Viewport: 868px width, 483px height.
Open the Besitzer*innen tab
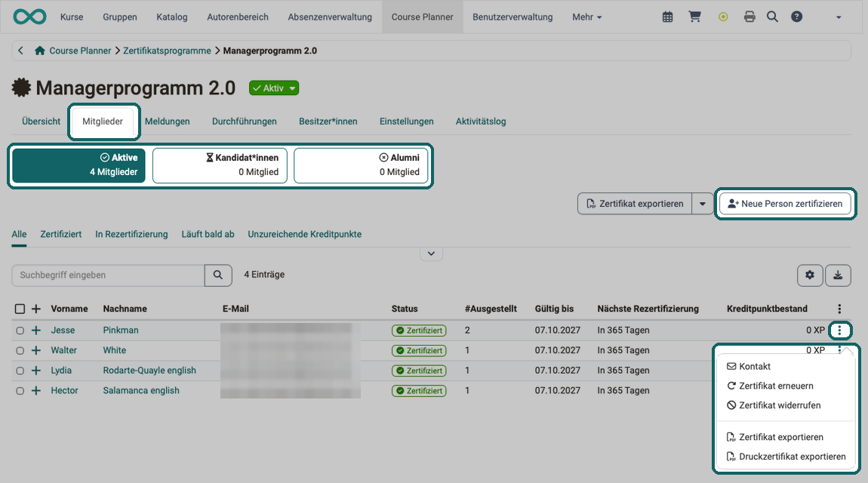point(328,122)
